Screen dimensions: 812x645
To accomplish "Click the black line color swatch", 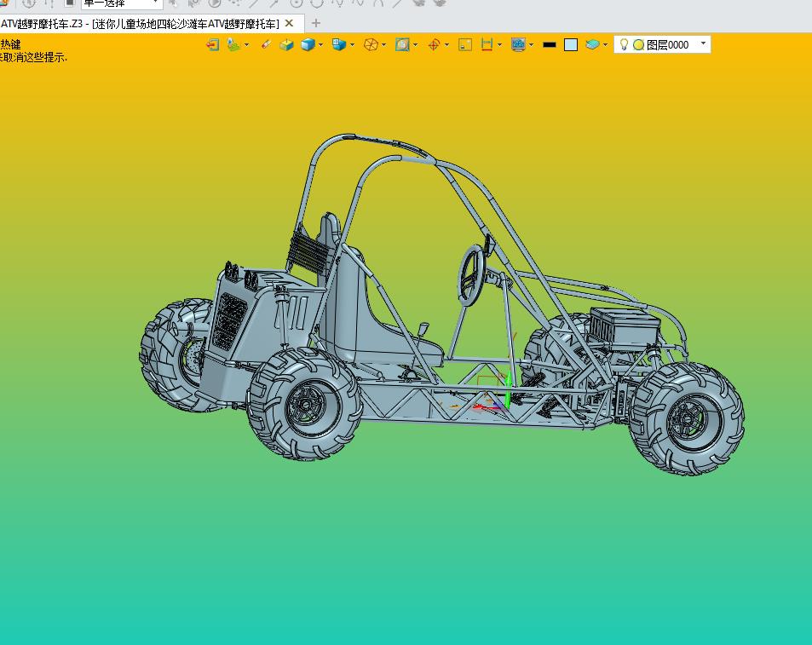I will [x=550, y=45].
